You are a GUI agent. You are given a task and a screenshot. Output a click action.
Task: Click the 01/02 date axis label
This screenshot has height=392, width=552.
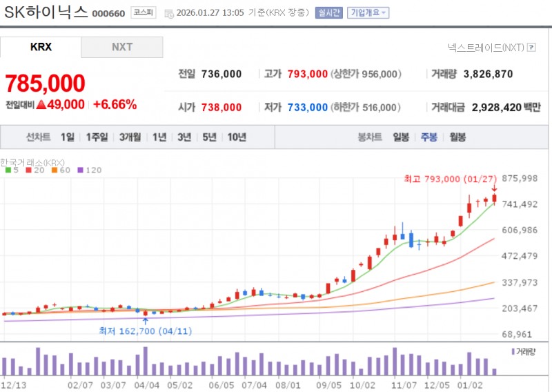click(470, 385)
